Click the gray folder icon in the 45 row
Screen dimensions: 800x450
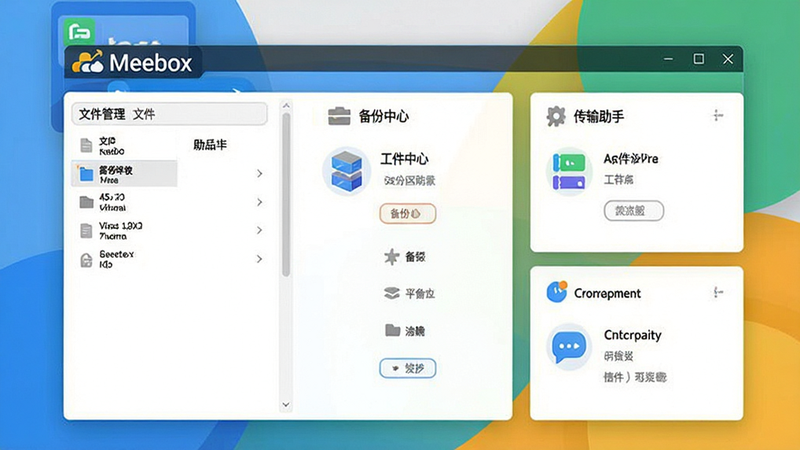pyautogui.click(x=86, y=202)
